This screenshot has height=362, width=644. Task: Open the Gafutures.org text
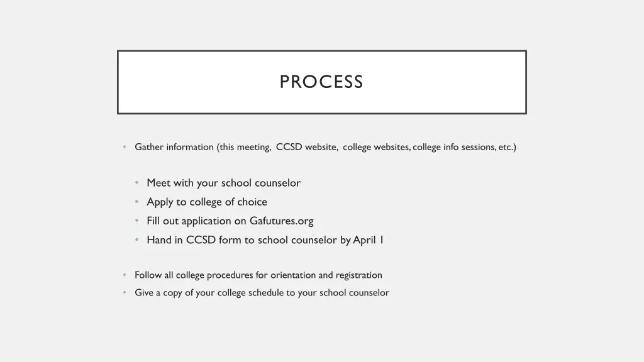[281, 221]
